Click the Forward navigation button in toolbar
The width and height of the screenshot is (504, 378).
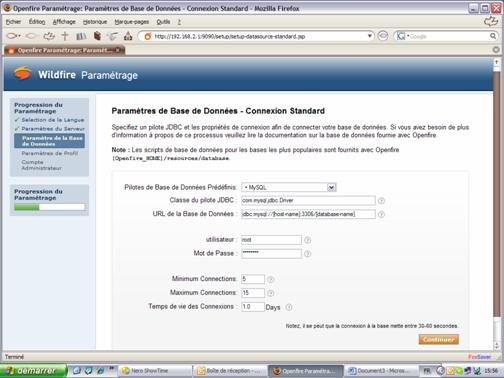pyautogui.click(x=31, y=36)
